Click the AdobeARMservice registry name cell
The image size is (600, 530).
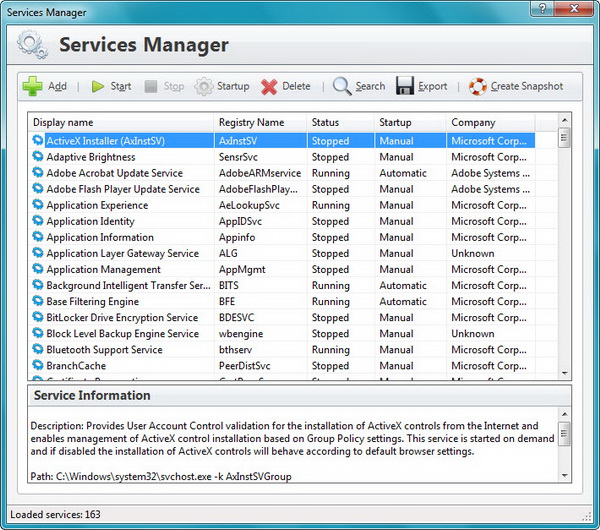[x=260, y=173]
